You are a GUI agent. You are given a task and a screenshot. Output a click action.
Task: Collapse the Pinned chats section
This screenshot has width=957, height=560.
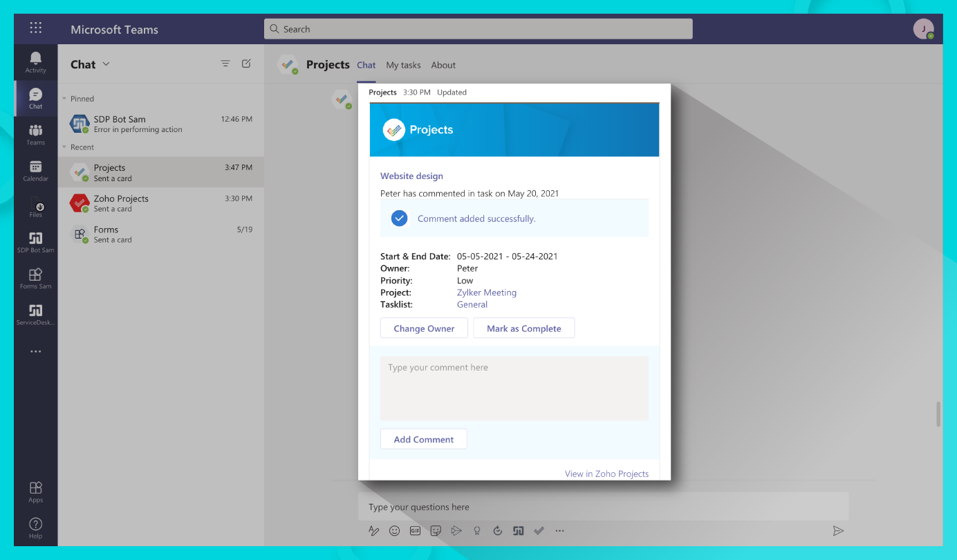(65, 99)
